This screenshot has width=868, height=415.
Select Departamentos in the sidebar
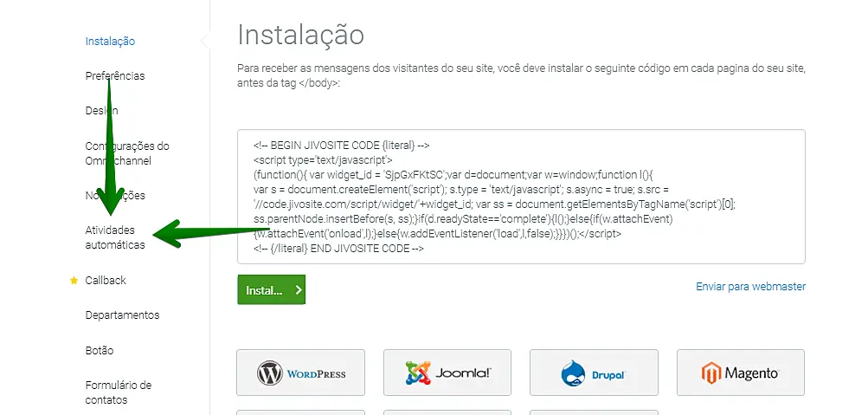pyautogui.click(x=122, y=315)
